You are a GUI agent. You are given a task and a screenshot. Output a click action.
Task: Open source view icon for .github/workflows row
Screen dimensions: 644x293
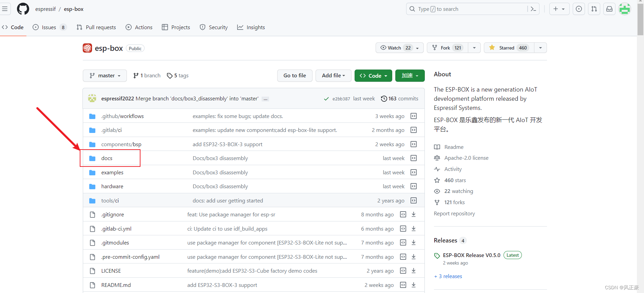pyautogui.click(x=414, y=116)
